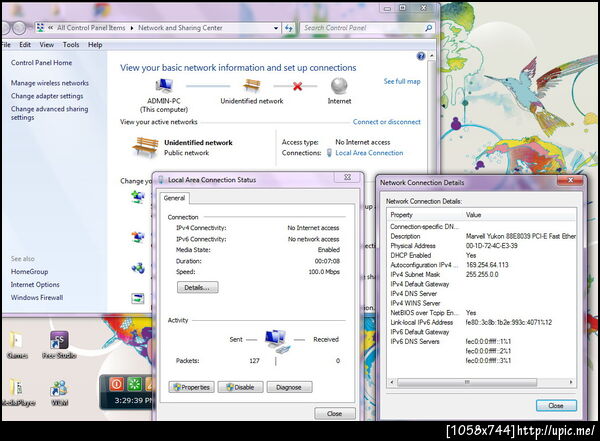Image resolution: width=600 pixels, height=441 pixels.
Task: Select the Link-local IPv6 Address value
Action: pos(509,322)
